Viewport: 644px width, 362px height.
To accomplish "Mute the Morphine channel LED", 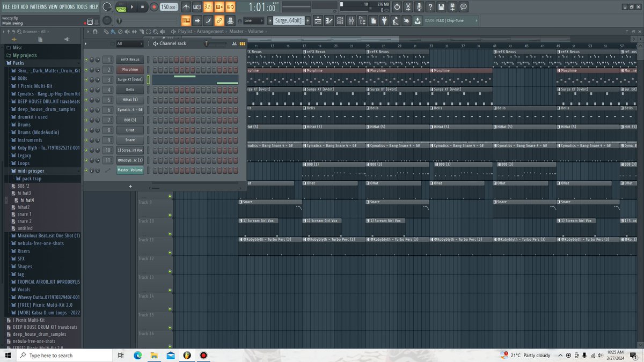I will coord(86,70).
